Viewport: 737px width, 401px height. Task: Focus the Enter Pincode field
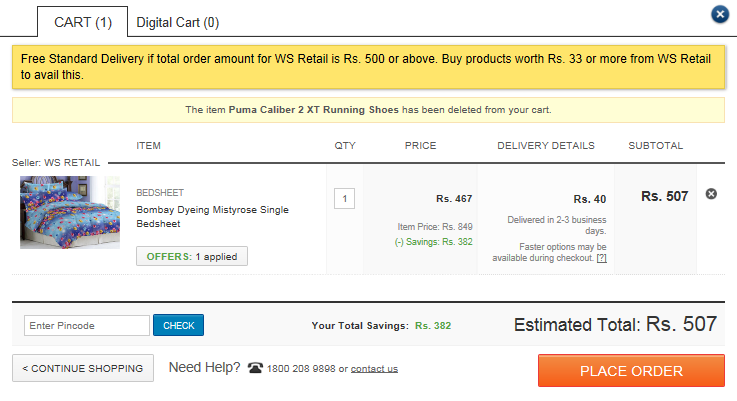coord(87,325)
